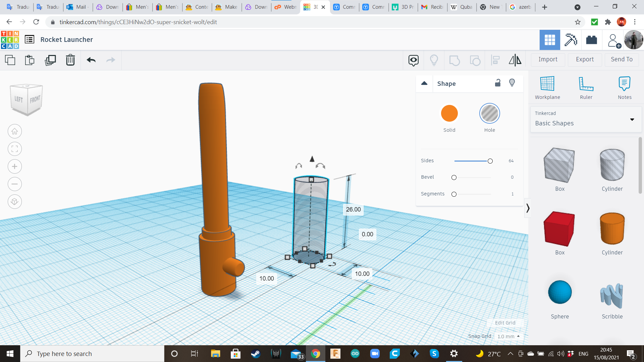Click the Export button
This screenshot has height=362, width=644.
(x=585, y=59)
